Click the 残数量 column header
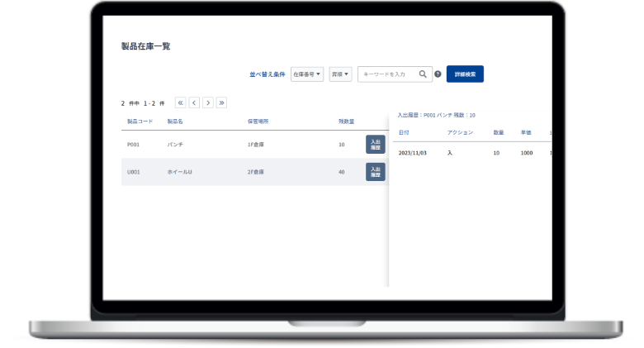Viewport: 644px width, 348px height. click(x=346, y=122)
